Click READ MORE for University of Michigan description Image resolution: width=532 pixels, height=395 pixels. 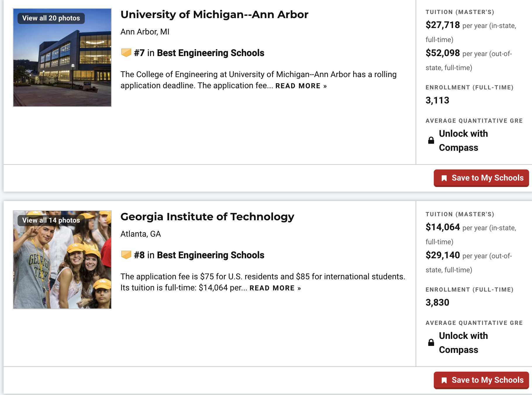click(301, 86)
